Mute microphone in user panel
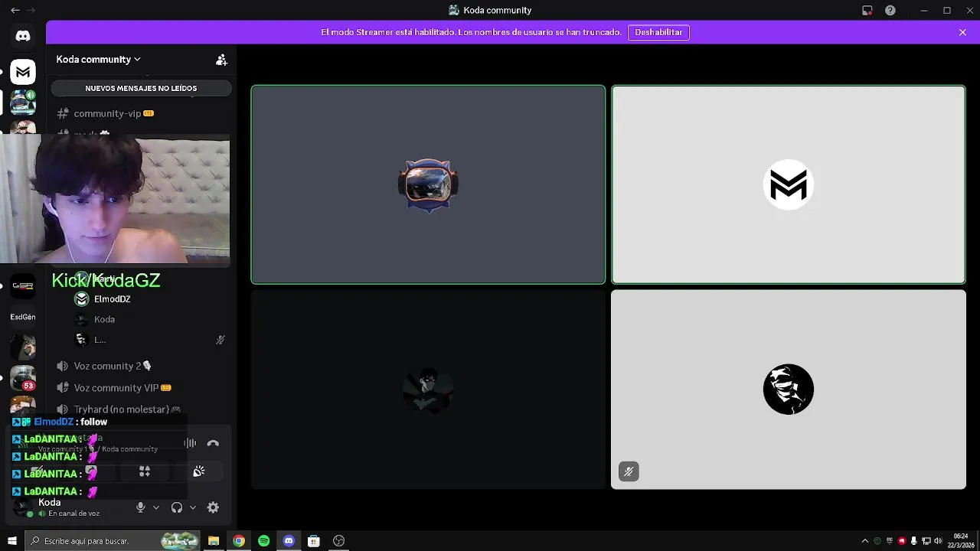Image resolution: width=980 pixels, height=551 pixels. (140, 507)
